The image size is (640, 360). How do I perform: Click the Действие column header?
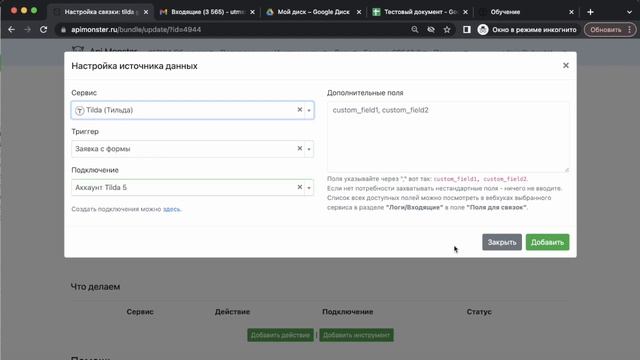click(x=232, y=312)
